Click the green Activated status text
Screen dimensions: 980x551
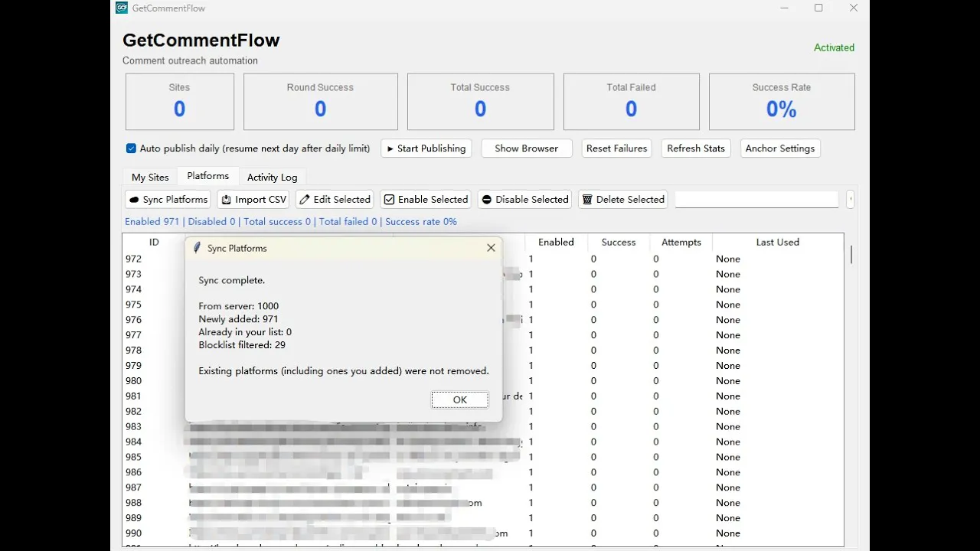coord(834,47)
